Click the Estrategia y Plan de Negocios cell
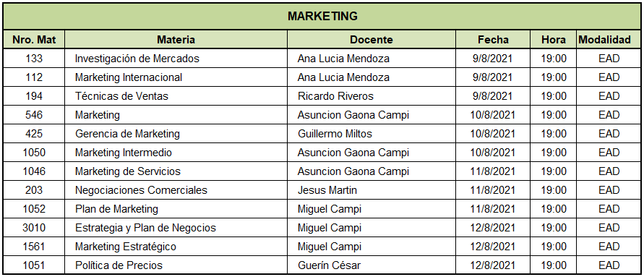 click(176, 228)
